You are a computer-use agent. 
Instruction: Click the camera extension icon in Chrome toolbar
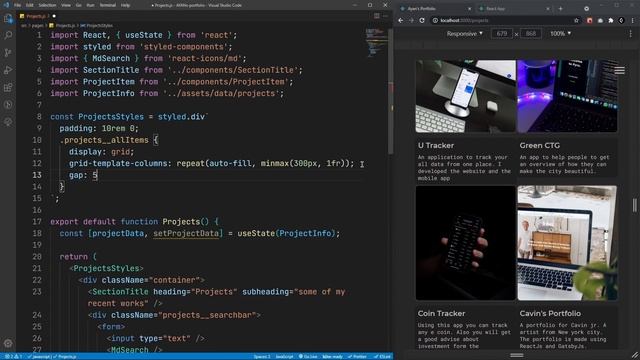[600, 20]
